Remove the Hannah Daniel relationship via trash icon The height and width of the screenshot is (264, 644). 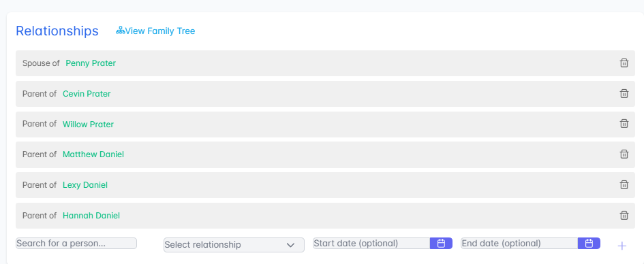(624, 215)
